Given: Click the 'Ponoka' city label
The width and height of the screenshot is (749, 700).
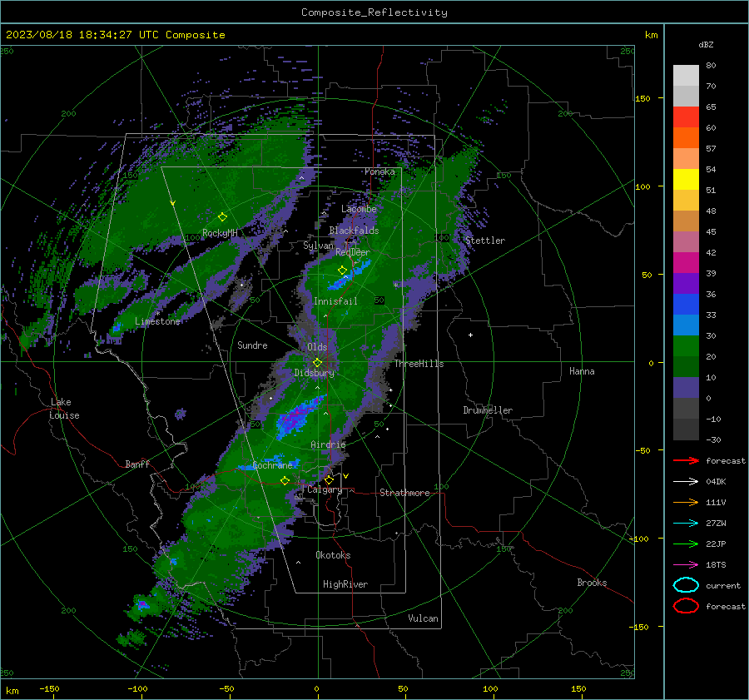Looking at the screenshot, I should [379, 171].
